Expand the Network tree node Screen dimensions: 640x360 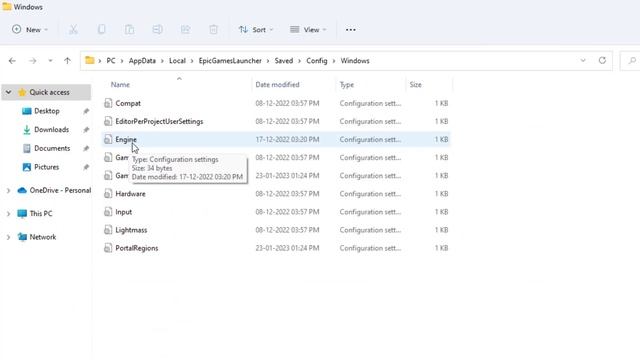8,237
